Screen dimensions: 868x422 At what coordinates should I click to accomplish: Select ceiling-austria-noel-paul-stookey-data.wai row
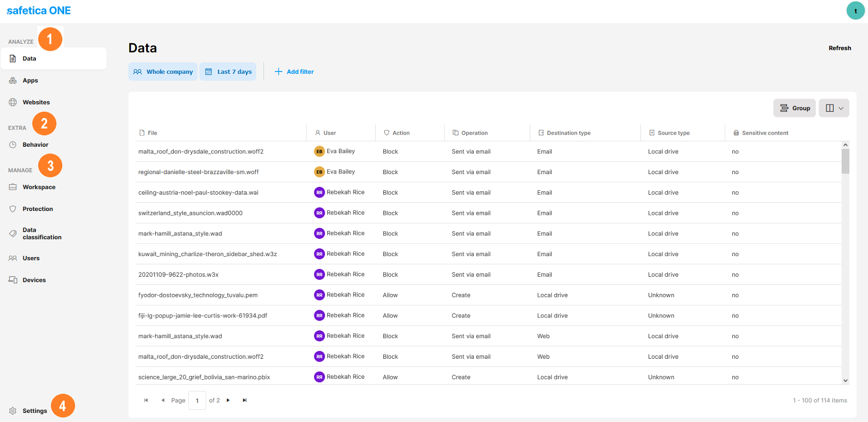[489, 192]
